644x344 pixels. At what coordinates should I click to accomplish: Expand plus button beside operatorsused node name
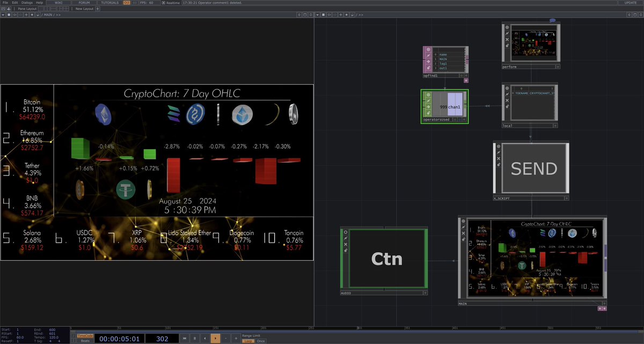(x=465, y=120)
